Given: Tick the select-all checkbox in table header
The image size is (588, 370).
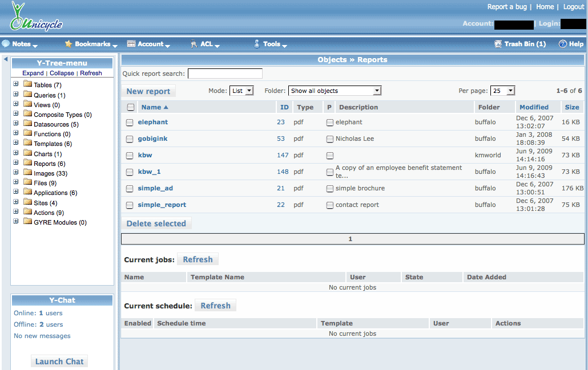Looking at the screenshot, I should tap(131, 107).
